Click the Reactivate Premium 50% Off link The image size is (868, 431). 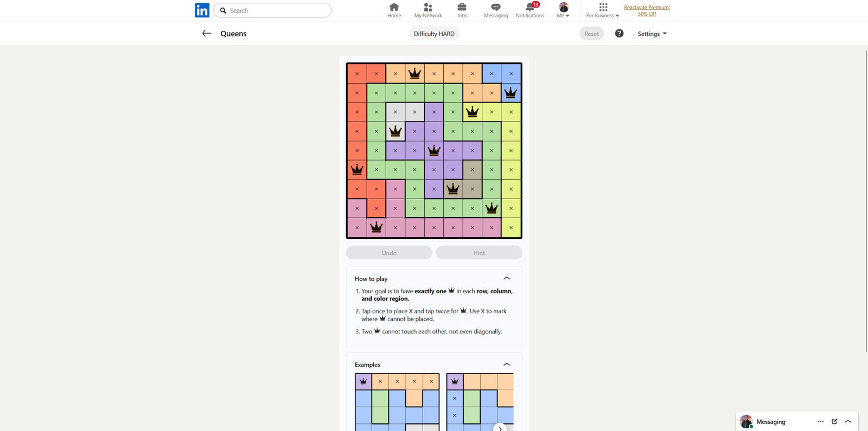647,10
